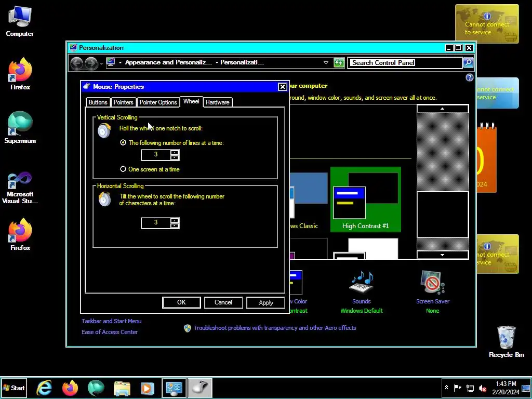
Task: Open the Help icon in Personalization window
Action: coord(469,78)
